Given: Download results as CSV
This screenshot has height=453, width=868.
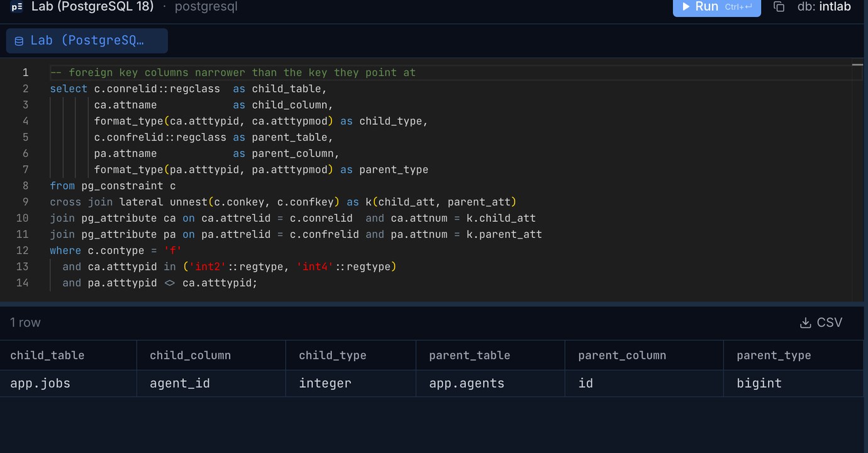Looking at the screenshot, I should (821, 322).
